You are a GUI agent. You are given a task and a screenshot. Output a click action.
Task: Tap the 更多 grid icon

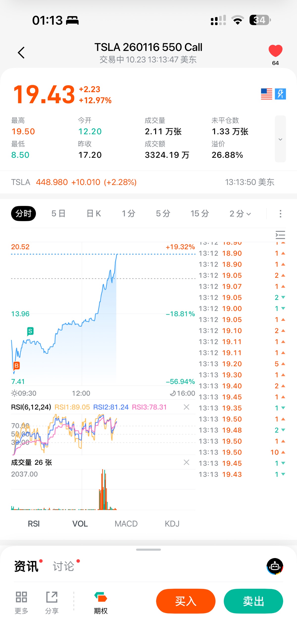tap(21, 601)
